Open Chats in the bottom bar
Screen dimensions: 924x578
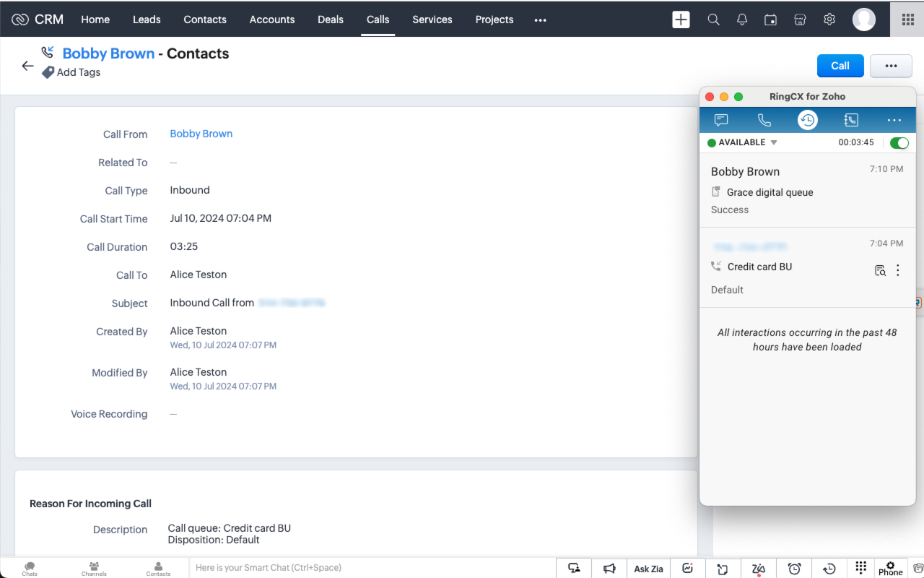coord(30,569)
